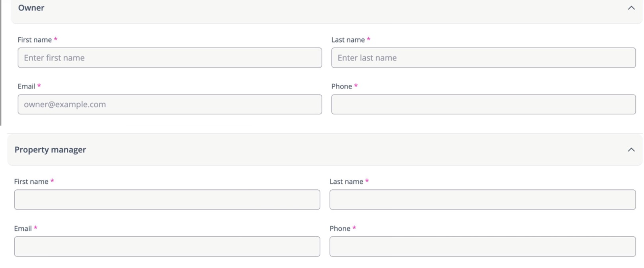This screenshot has height=268, width=644.
Task: Click the Owner phone input field
Action: click(x=483, y=104)
